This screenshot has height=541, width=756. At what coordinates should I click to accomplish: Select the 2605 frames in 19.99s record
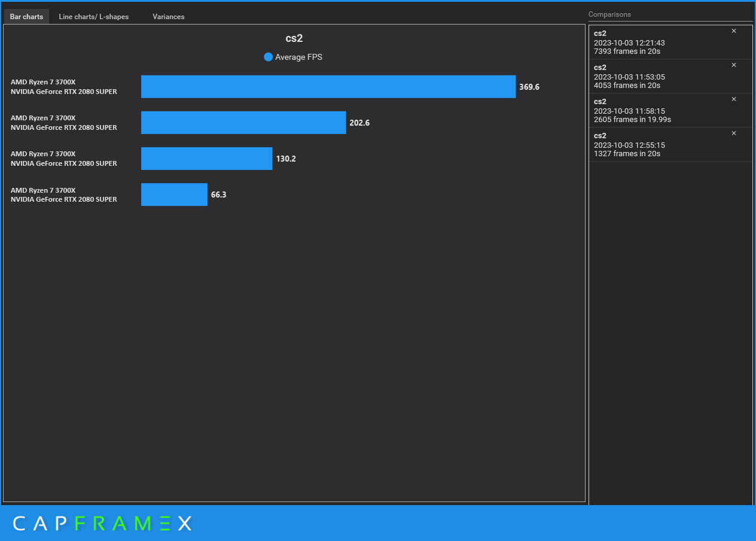[670, 111]
